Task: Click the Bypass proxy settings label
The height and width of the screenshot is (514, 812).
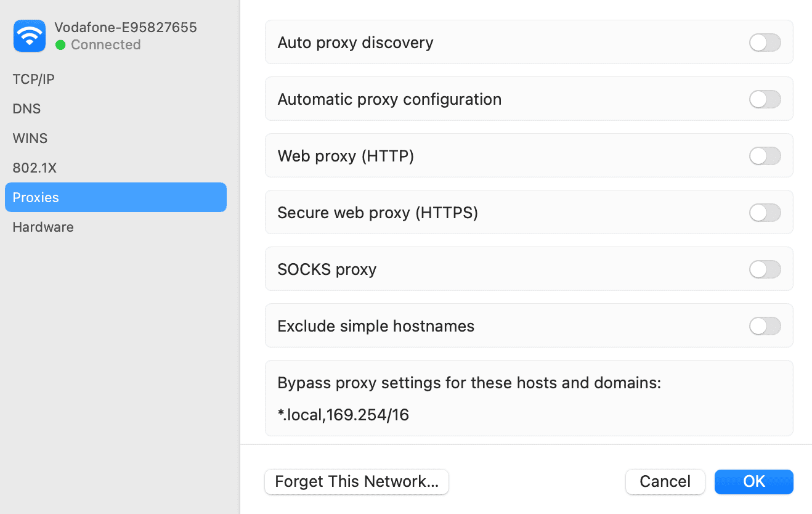Action: pos(469,383)
